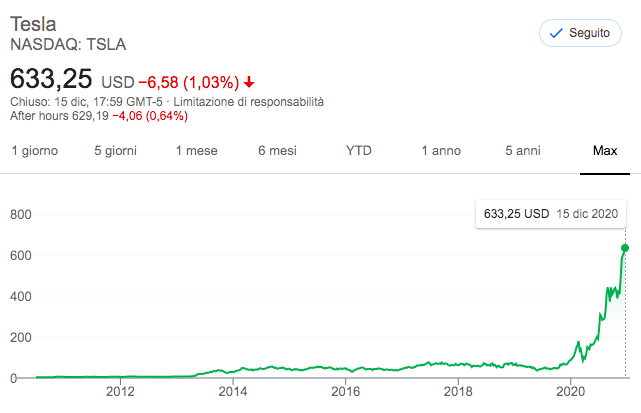Click the Tesla company title
The image size is (641, 413).
32,24
